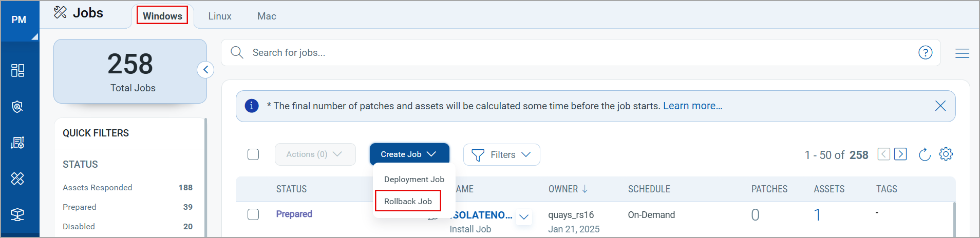Open the Dashboard icon in sidebar
980x238 pixels.
click(18, 70)
